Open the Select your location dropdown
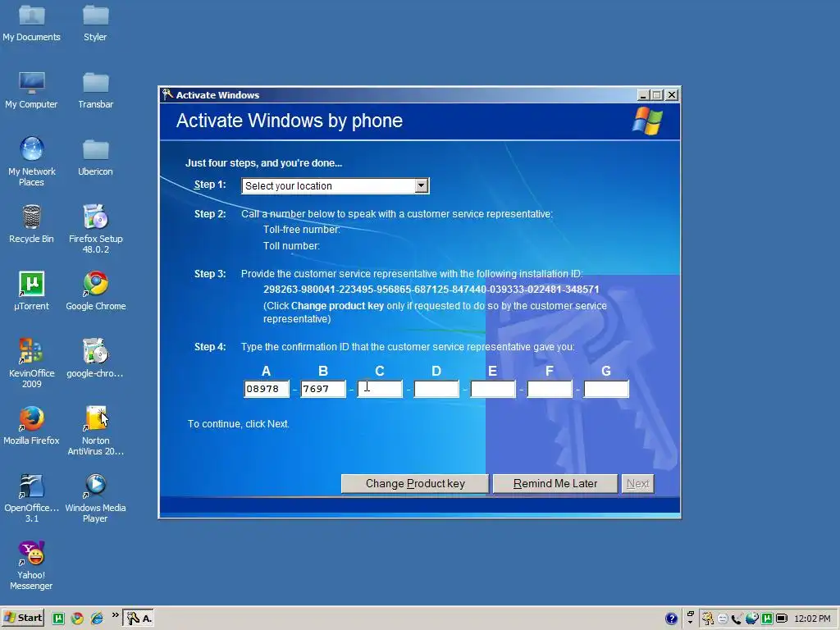Screen dimensions: 840x630 [335, 186]
